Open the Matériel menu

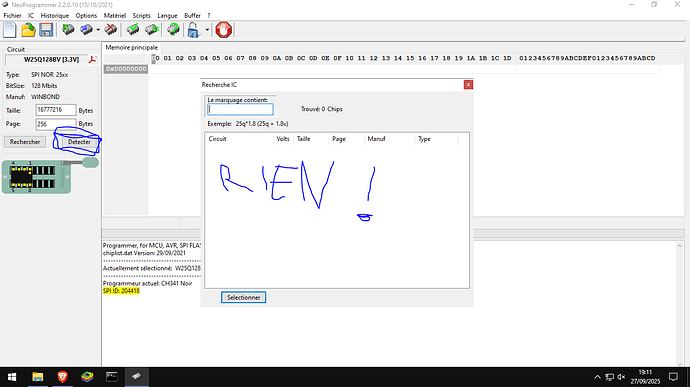tap(115, 15)
